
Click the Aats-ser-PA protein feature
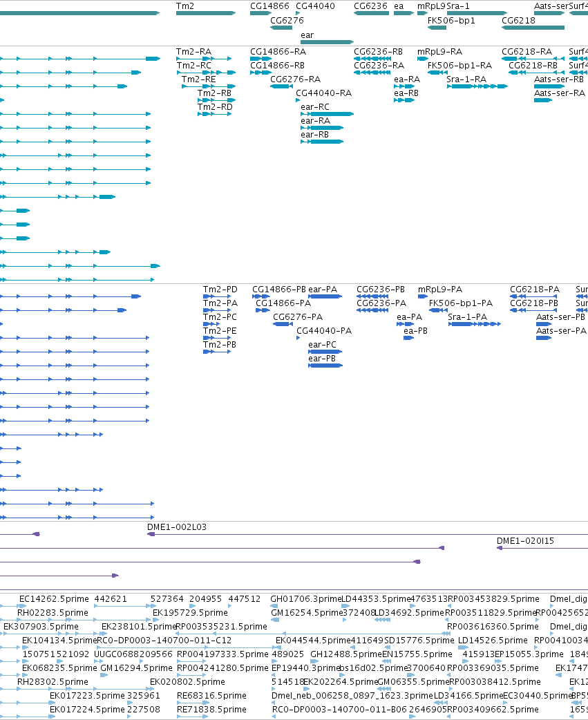point(544,338)
